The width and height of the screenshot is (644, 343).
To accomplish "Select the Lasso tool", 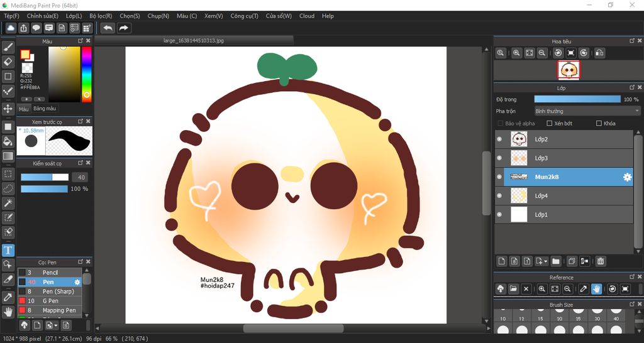I will click(x=8, y=188).
